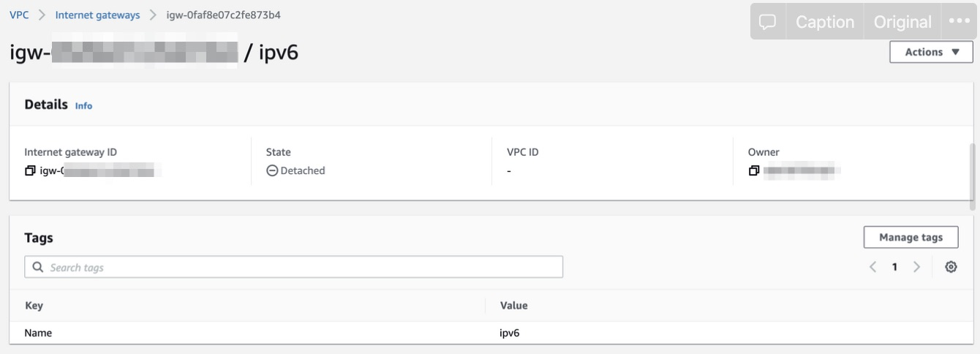Click the State field label
980x354 pixels.
tap(279, 152)
